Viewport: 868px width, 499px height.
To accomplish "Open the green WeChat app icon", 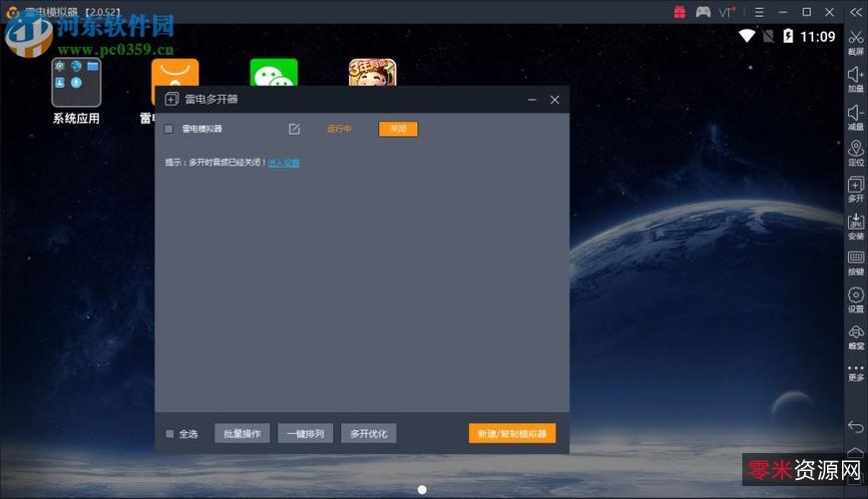I will point(273,73).
